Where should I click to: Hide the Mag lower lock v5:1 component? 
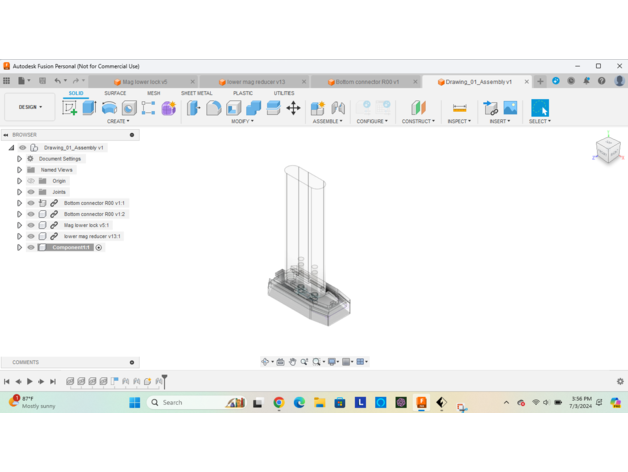pos(31,225)
